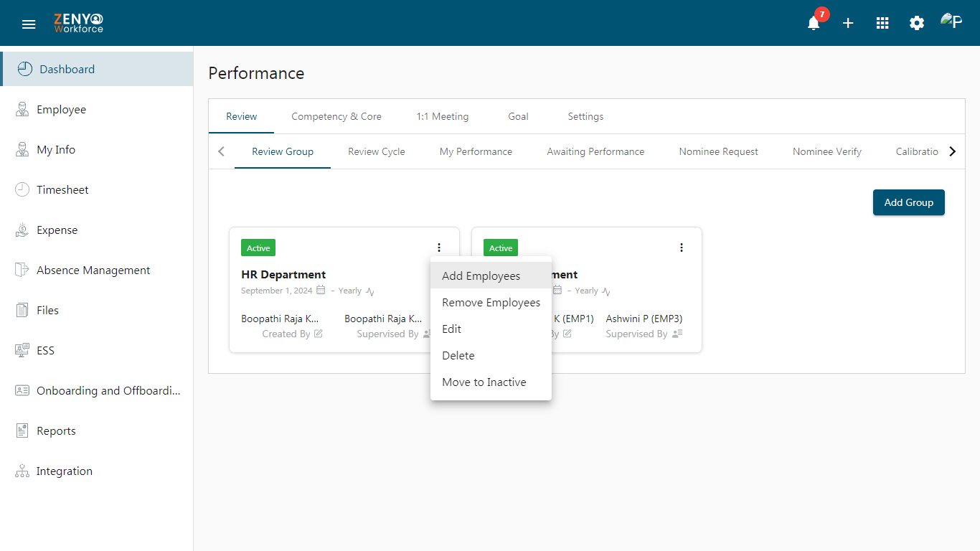This screenshot has height=551, width=980.
Task: Select Move to Inactive option
Action: [491, 382]
